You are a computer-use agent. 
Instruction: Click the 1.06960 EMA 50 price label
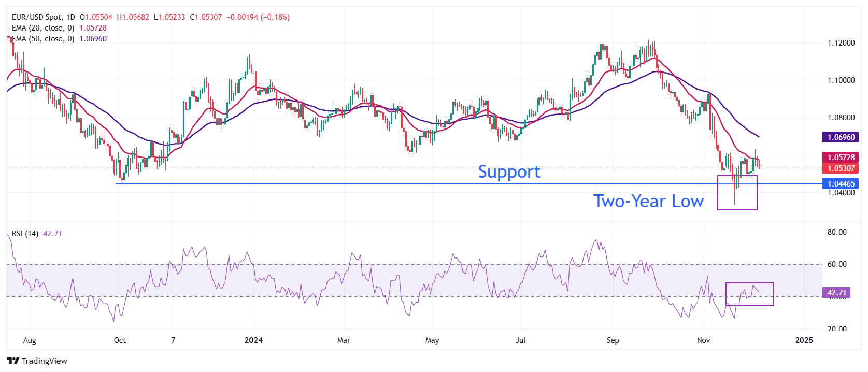[x=841, y=137]
